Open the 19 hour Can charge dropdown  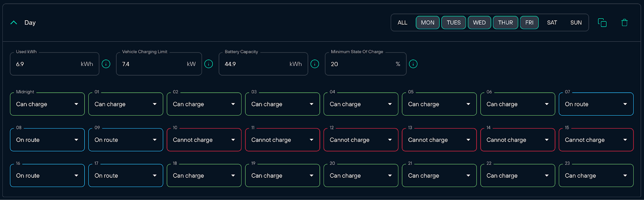283,176
